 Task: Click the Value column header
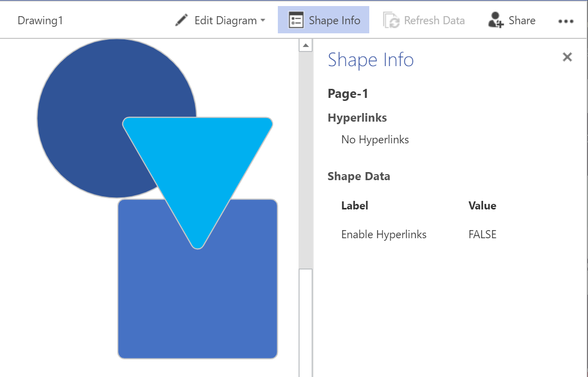[x=482, y=205]
